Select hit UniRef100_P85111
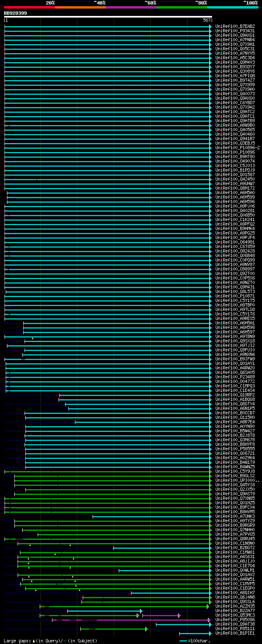 pyautogui.click(x=235, y=629)
